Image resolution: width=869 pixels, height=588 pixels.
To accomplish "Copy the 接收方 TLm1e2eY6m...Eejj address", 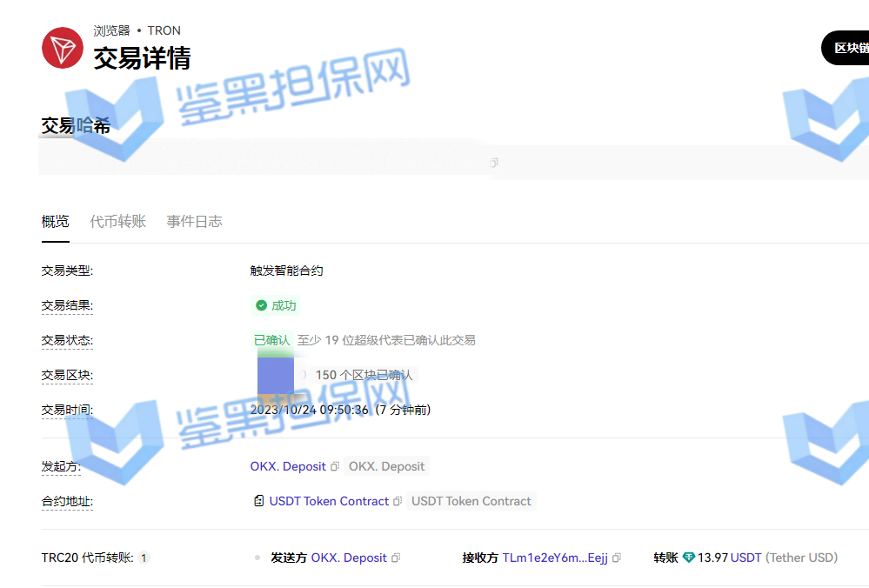I will (617, 558).
